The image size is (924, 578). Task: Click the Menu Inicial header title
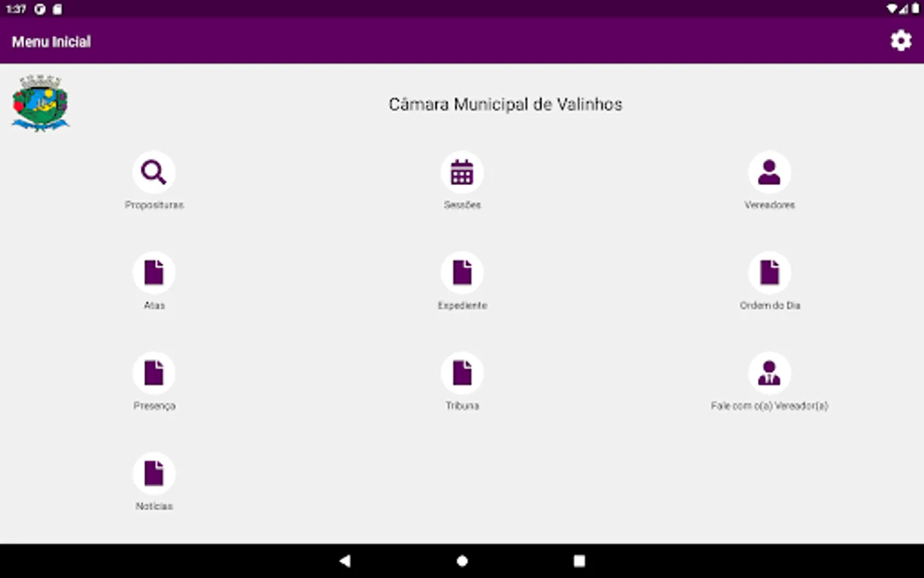pyautogui.click(x=51, y=42)
